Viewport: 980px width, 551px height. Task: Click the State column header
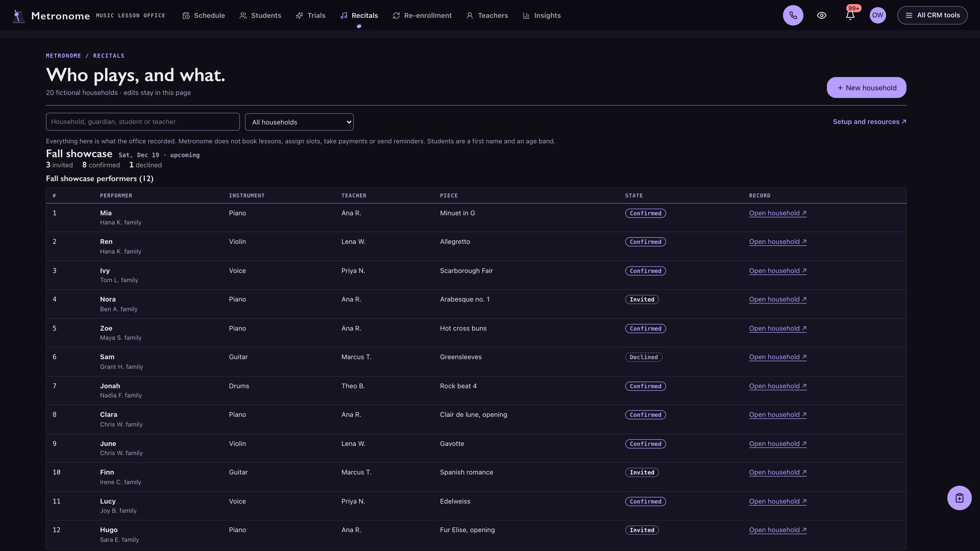634,195
